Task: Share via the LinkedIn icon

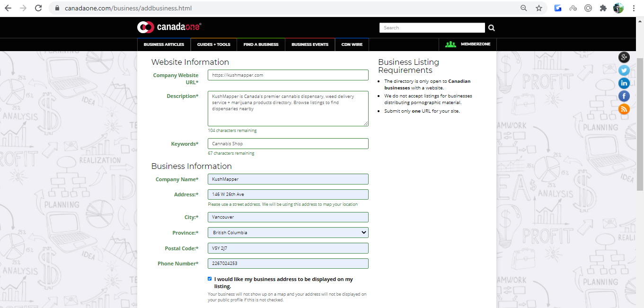Action: (624, 83)
